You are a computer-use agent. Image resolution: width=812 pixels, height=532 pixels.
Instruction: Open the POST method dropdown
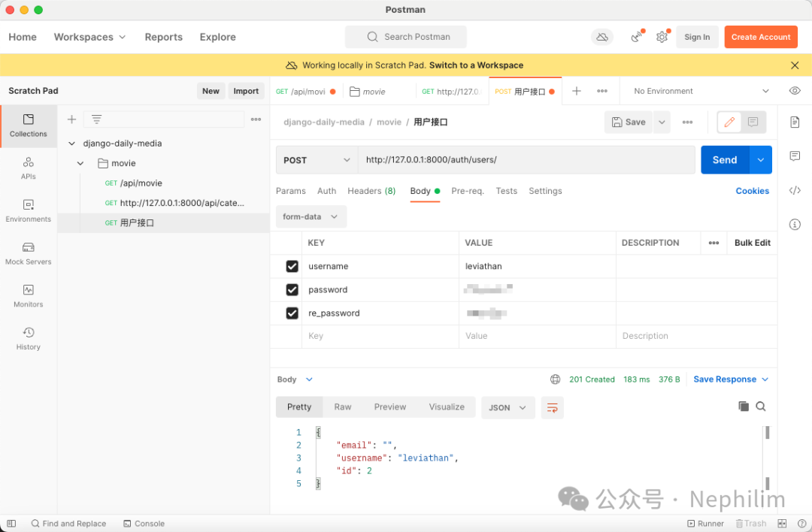click(x=317, y=160)
